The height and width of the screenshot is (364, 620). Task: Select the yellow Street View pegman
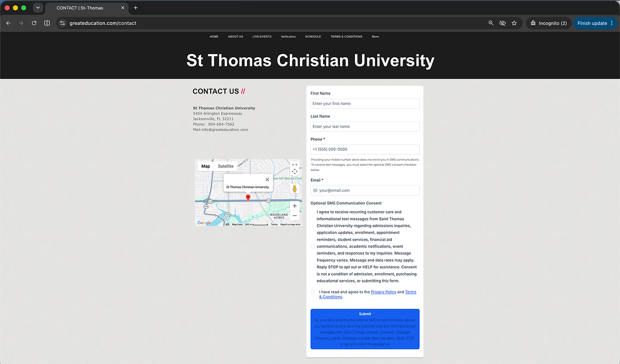click(295, 189)
